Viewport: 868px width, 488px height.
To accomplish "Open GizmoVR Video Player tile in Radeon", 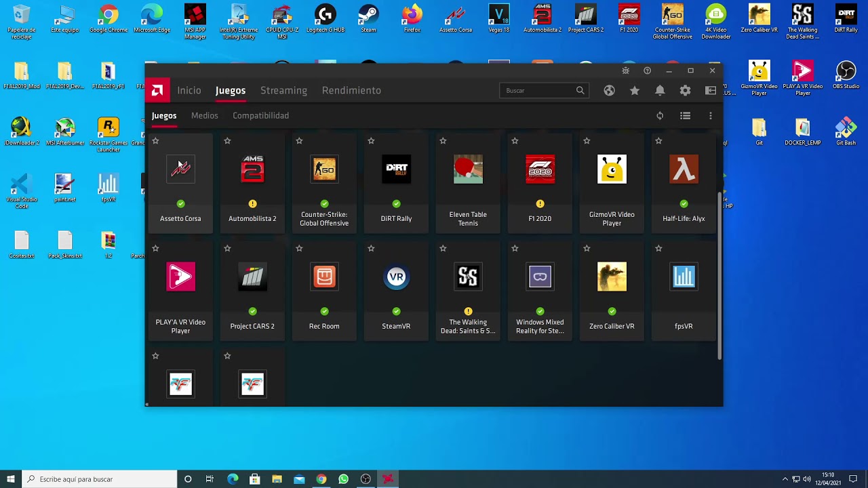I will [612, 182].
